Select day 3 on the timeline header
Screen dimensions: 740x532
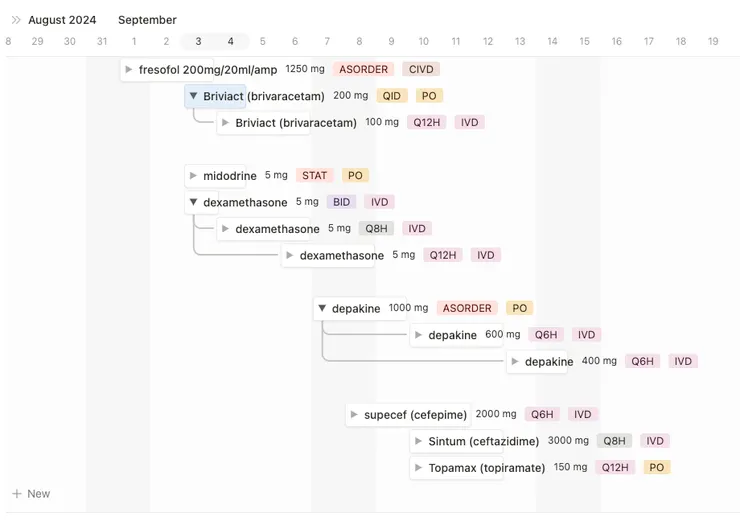pyautogui.click(x=199, y=41)
